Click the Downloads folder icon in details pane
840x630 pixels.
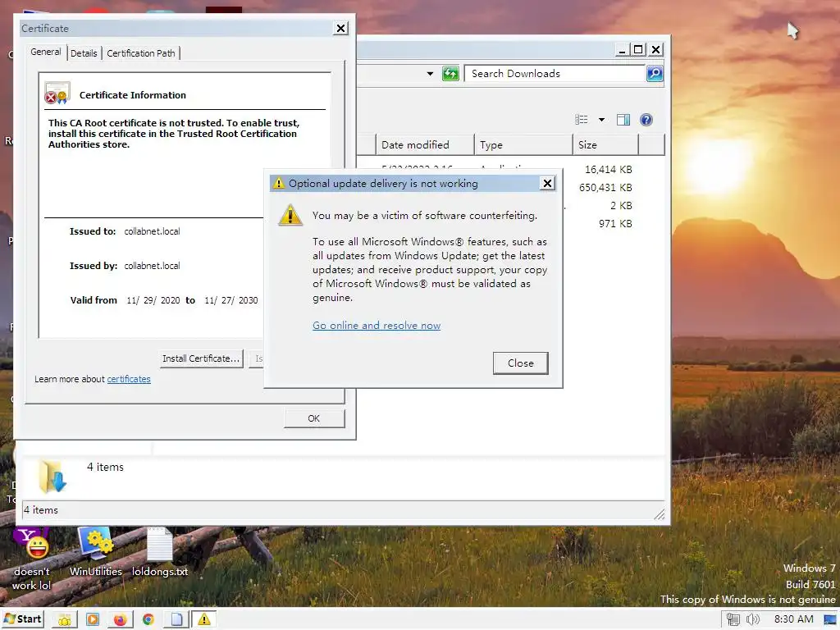(x=52, y=476)
